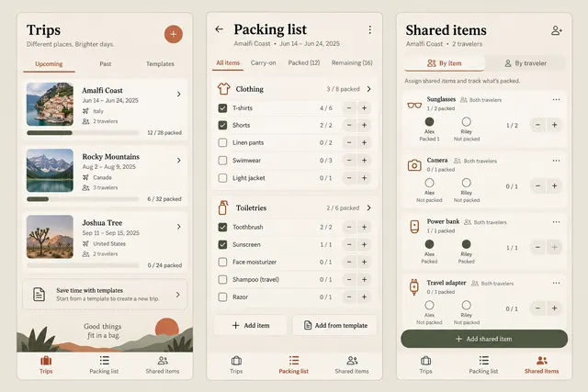Open Save time with templates chevron
Image resolution: width=588 pixels, height=392 pixels.
[x=178, y=295]
